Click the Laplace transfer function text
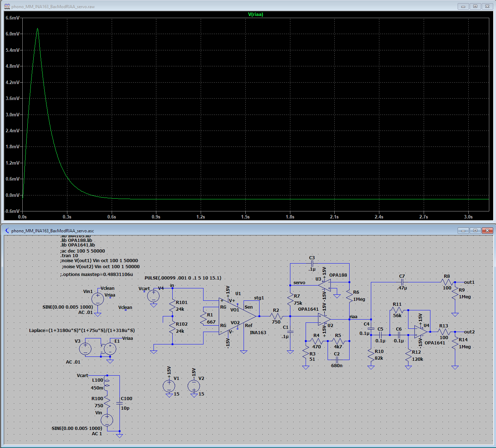Viewport: 496px width, 448px height. pyautogui.click(x=82, y=331)
